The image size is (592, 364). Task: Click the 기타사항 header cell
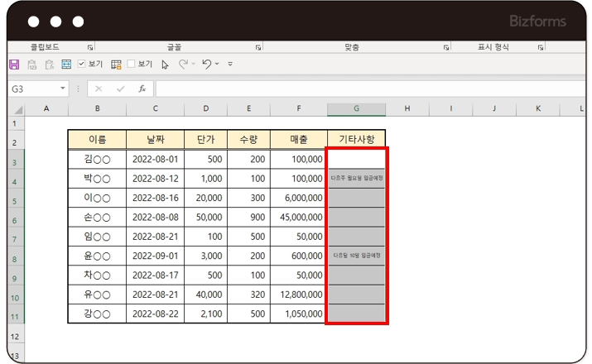(356, 138)
